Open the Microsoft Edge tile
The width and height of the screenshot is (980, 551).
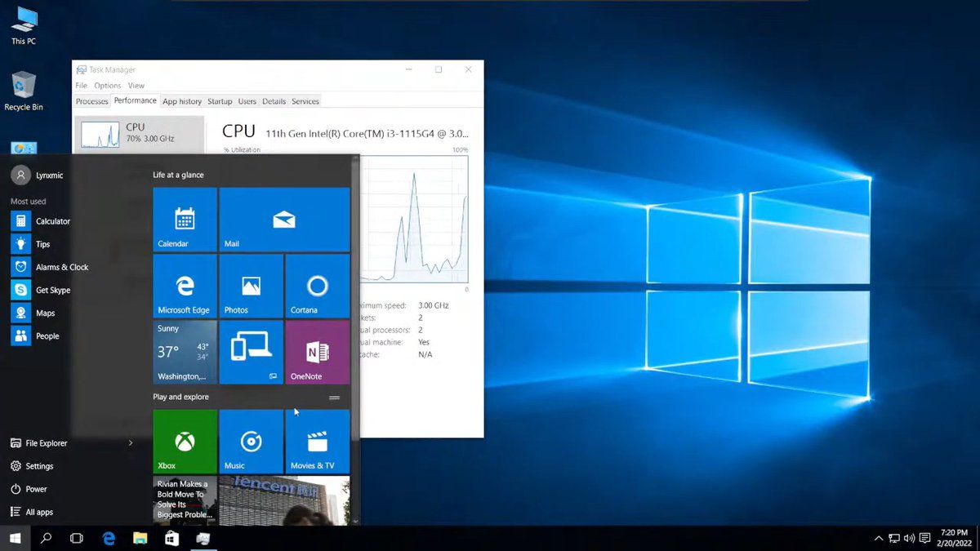click(185, 286)
